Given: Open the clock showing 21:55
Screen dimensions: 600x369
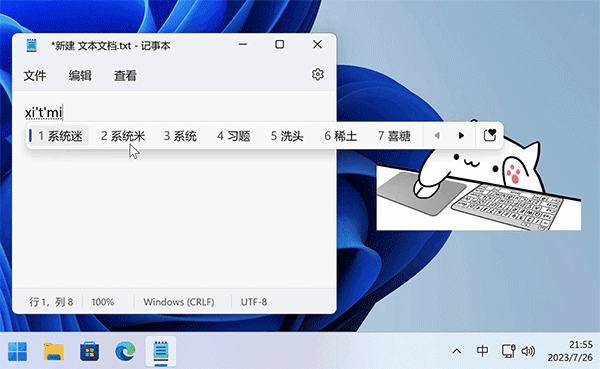Looking at the screenshot, I should tap(570, 351).
